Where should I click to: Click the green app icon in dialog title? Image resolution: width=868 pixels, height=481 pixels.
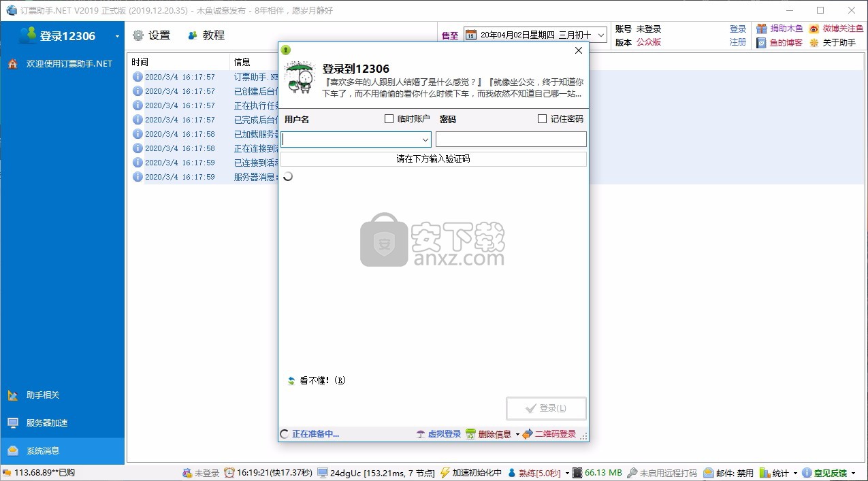tap(287, 50)
